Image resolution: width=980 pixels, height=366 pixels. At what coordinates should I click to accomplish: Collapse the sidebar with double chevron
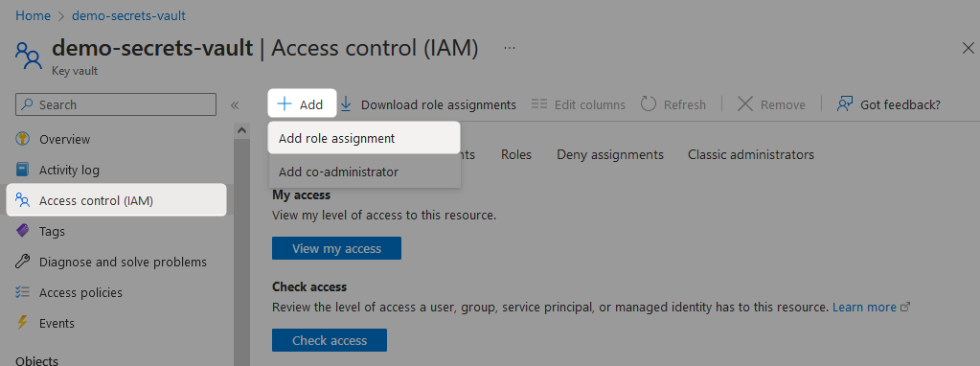click(x=235, y=105)
